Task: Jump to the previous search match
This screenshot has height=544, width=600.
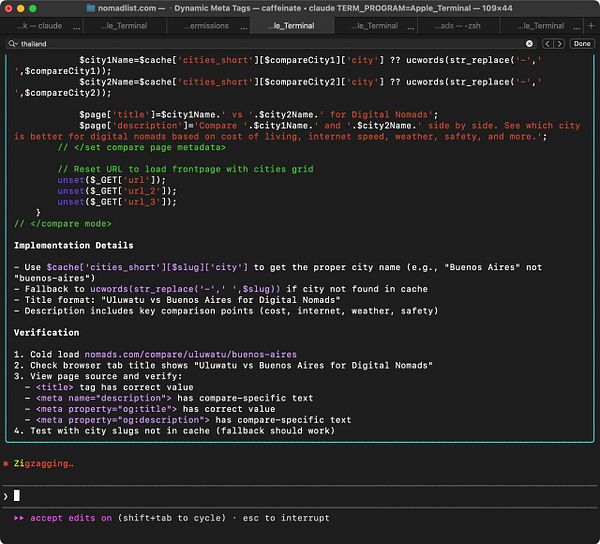Action: click(x=548, y=44)
